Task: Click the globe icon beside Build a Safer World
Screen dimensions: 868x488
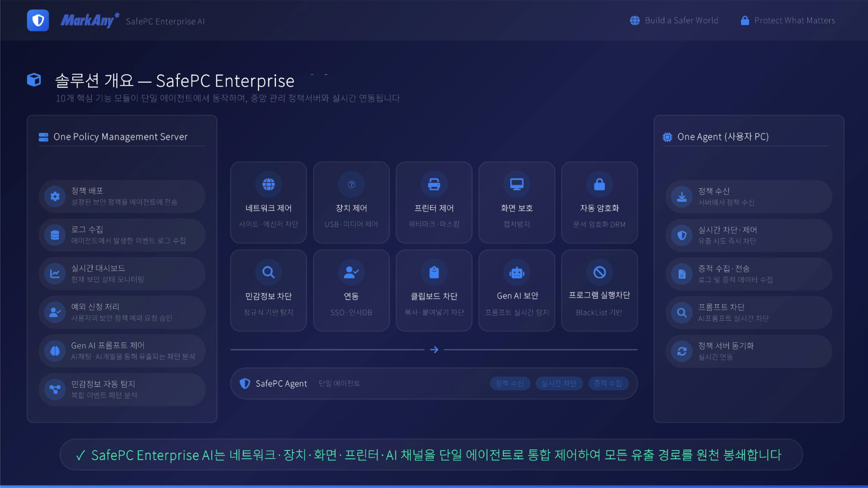Action: coord(635,21)
